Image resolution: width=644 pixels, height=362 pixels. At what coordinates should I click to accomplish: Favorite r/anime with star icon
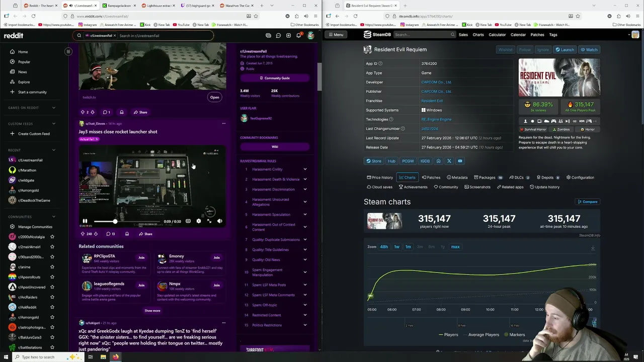pos(52,267)
